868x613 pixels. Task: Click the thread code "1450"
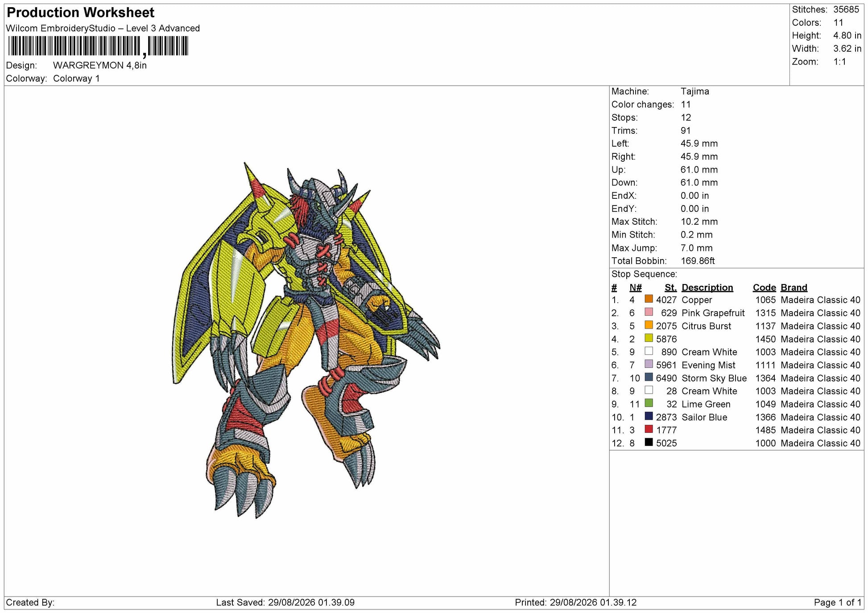(x=766, y=339)
